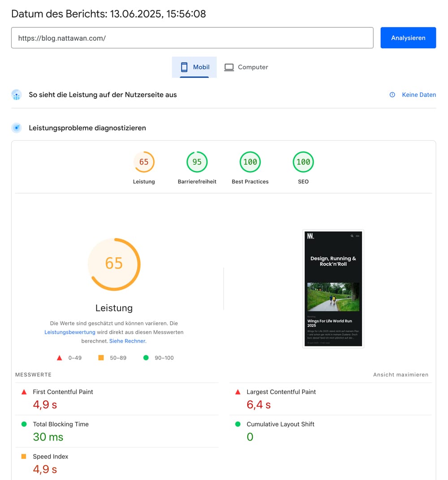
Task: Click the red triangle 0–49 legend icon
Action: [60, 358]
